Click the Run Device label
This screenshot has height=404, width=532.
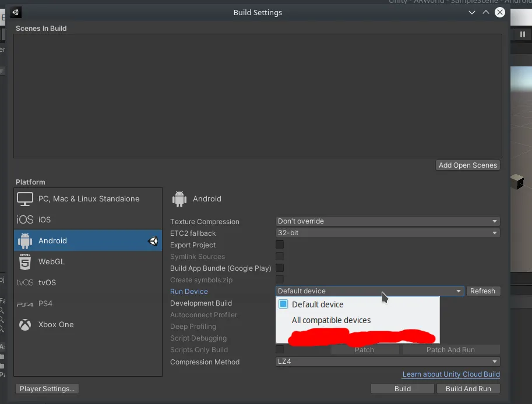point(189,292)
